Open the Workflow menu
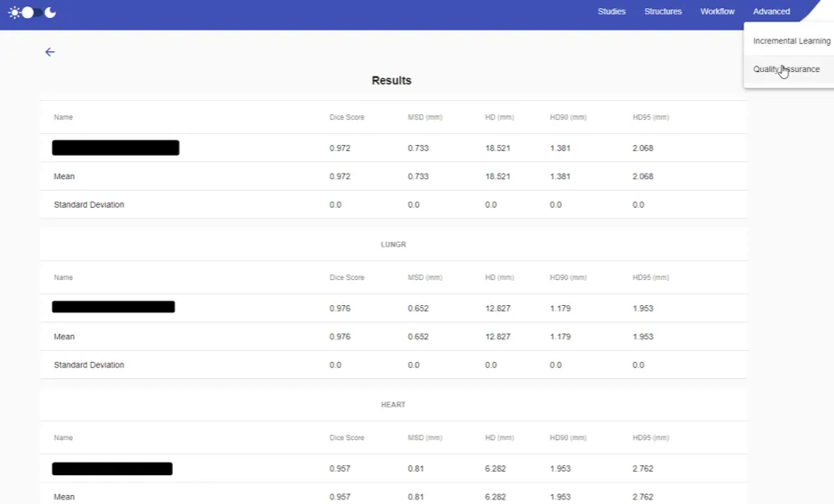The width and height of the screenshot is (834, 504). [x=717, y=11]
